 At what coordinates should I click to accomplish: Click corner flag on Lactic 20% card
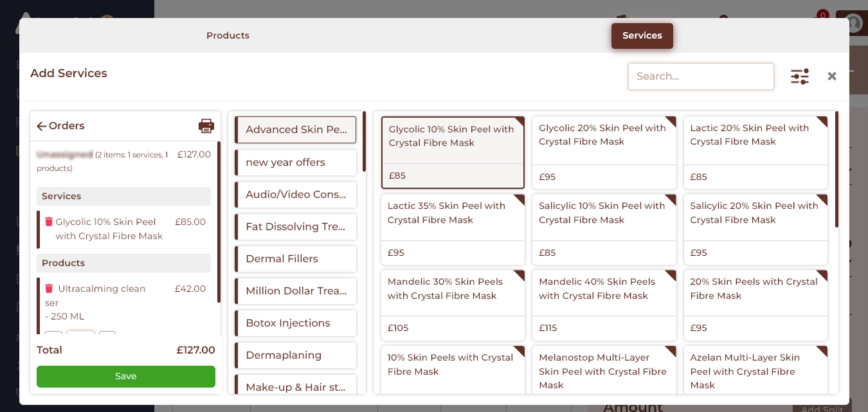pos(821,122)
